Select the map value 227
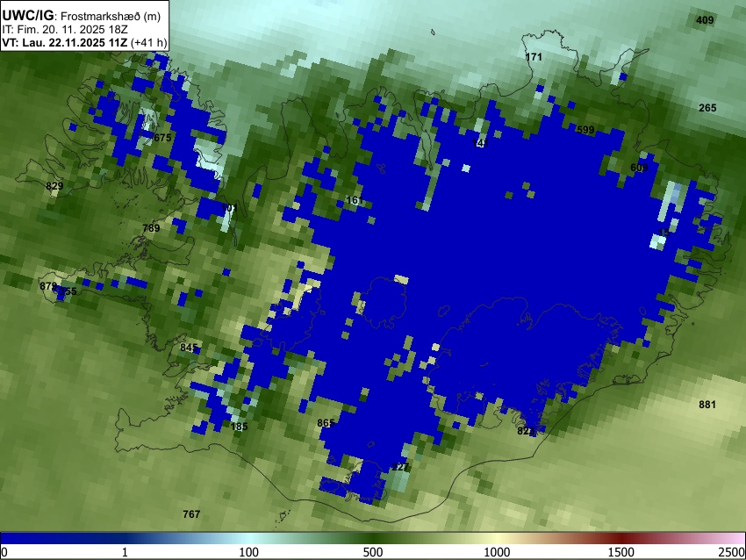 point(400,467)
